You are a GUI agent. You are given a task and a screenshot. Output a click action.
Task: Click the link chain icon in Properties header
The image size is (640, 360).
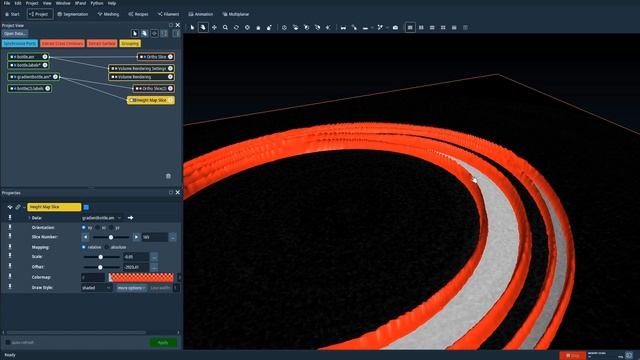point(18,207)
